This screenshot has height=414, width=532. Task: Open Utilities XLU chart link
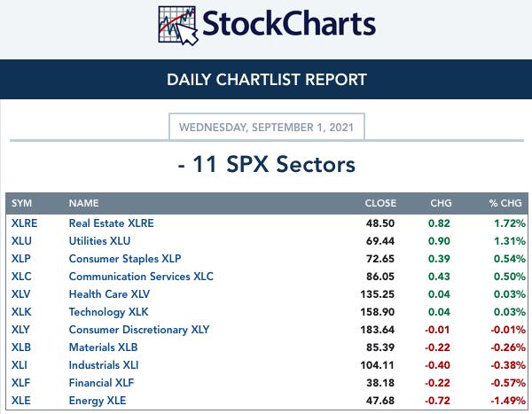point(99,241)
